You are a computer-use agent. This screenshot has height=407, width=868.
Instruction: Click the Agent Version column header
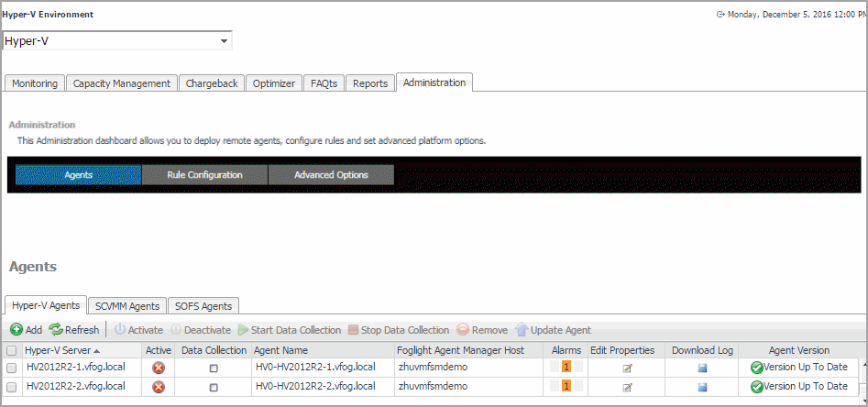point(799,350)
